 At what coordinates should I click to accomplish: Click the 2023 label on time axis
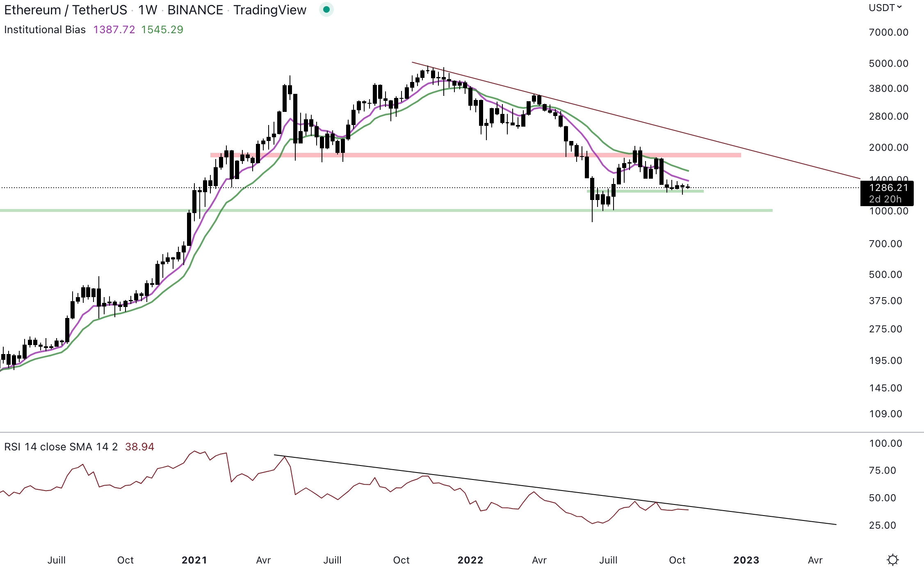[746, 560]
